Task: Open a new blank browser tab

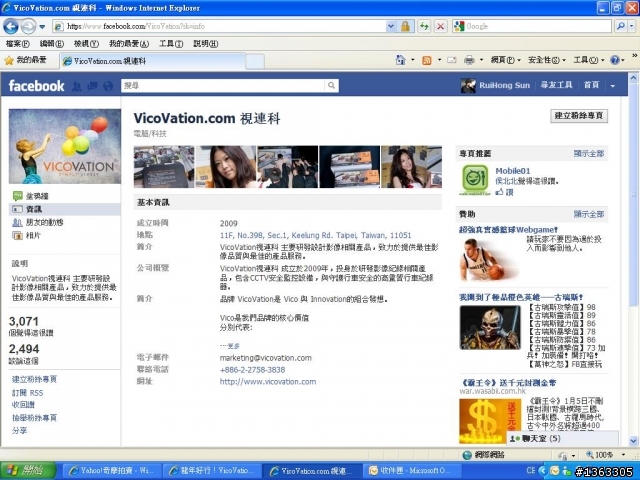Action: (255, 62)
